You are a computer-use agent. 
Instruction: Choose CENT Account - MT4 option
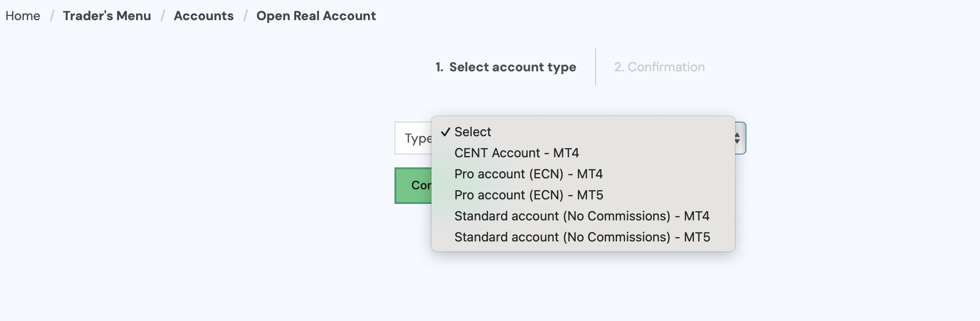click(517, 153)
